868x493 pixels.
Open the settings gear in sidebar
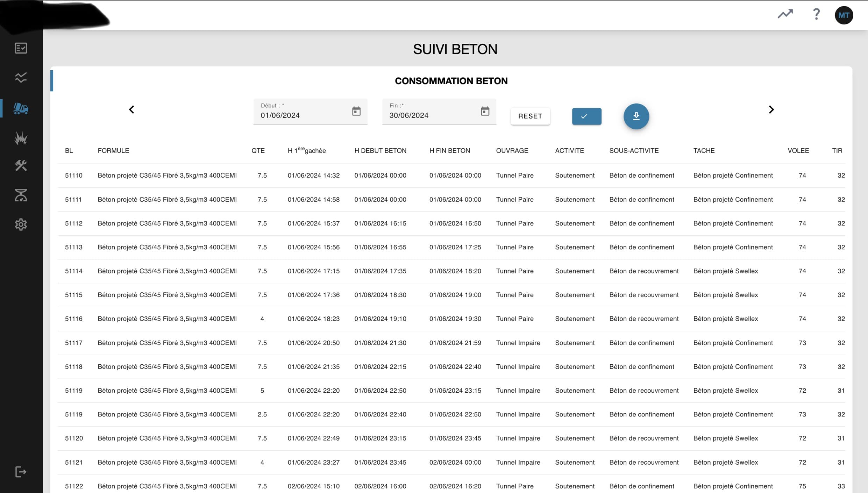click(21, 224)
